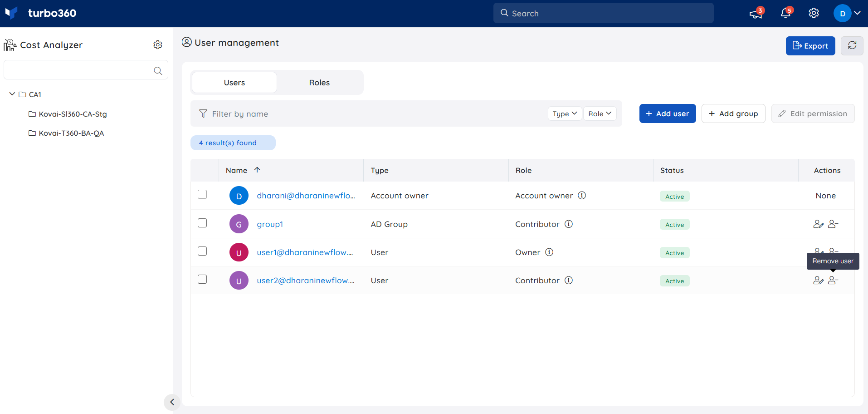Select checkbox for user1 row
Image resolution: width=868 pixels, height=414 pixels.
coord(202,251)
